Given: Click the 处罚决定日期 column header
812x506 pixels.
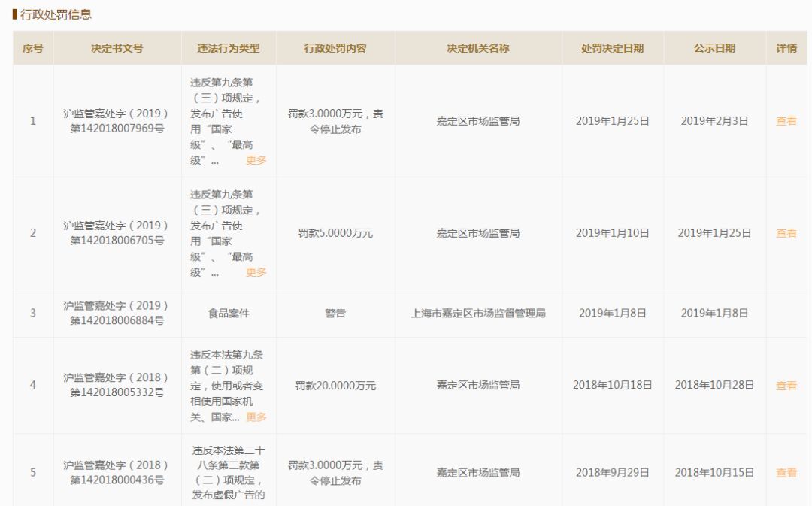Looking at the screenshot, I should click(612, 48).
